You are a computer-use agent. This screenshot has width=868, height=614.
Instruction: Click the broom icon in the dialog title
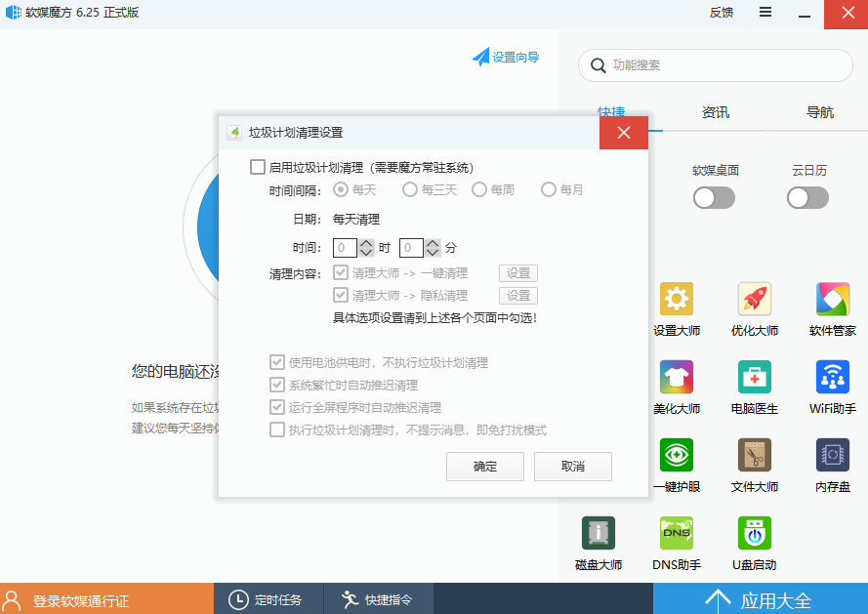[x=234, y=133]
